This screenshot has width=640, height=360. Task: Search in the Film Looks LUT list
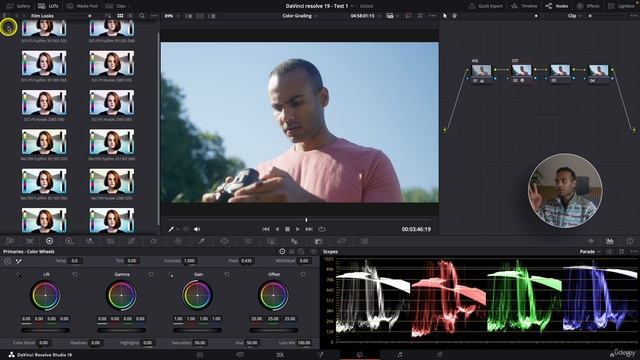pyautogui.click(x=142, y=16)
